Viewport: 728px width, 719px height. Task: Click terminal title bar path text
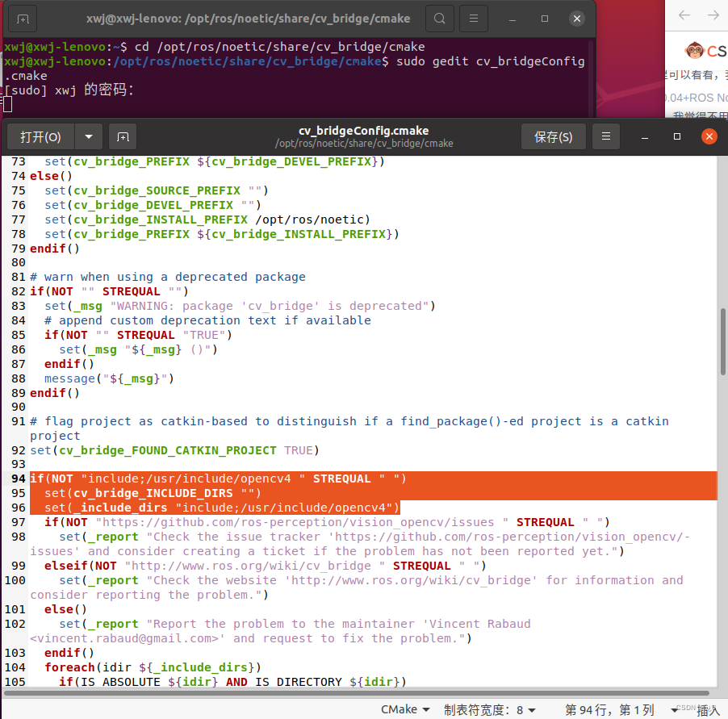[x=248, y=19]
